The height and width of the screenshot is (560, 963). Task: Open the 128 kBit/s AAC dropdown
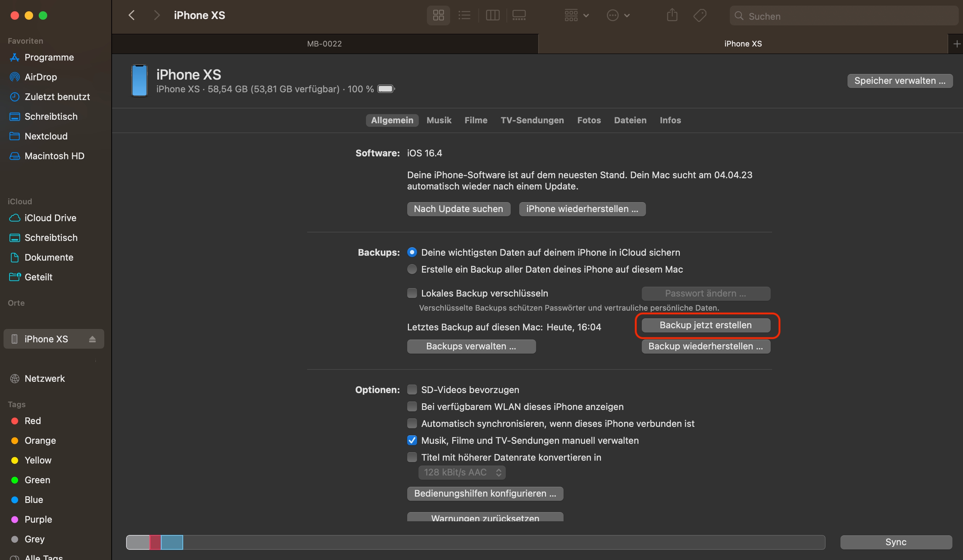pyautogui.click(x=462, y=473)
